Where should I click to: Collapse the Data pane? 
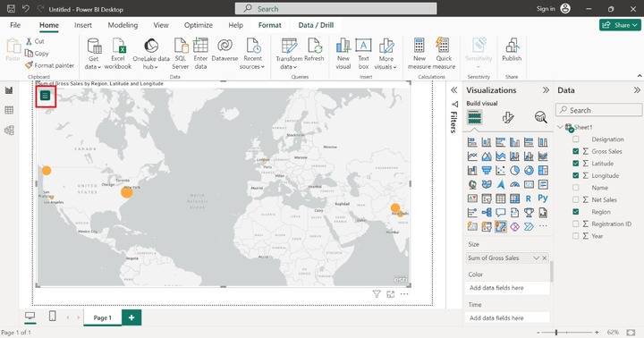[x=637, y=90]
